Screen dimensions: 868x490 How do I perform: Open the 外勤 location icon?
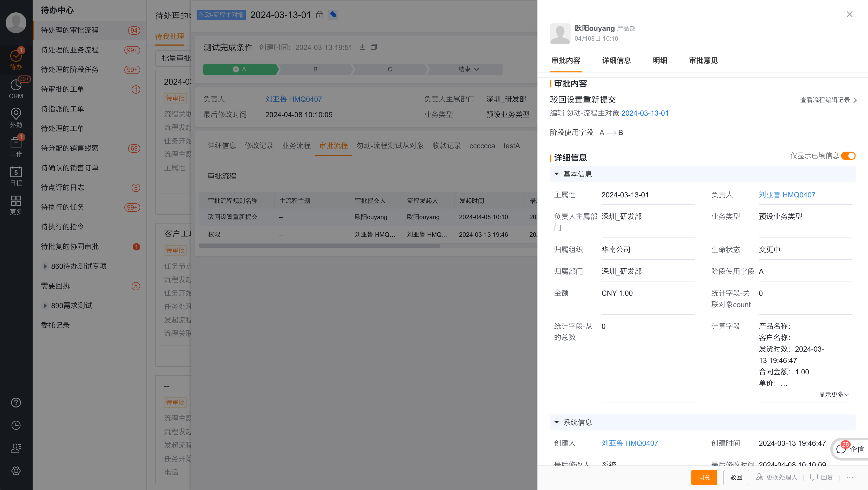16,118
